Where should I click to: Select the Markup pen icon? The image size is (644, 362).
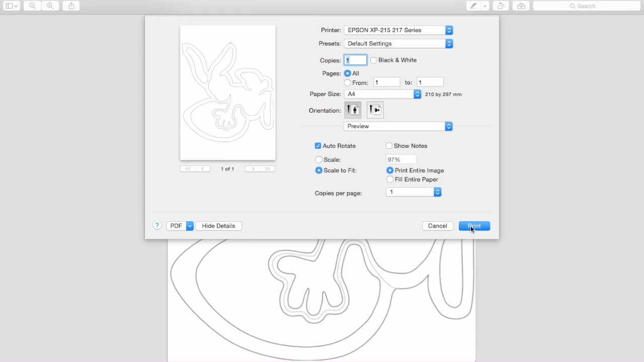[473, 6]
